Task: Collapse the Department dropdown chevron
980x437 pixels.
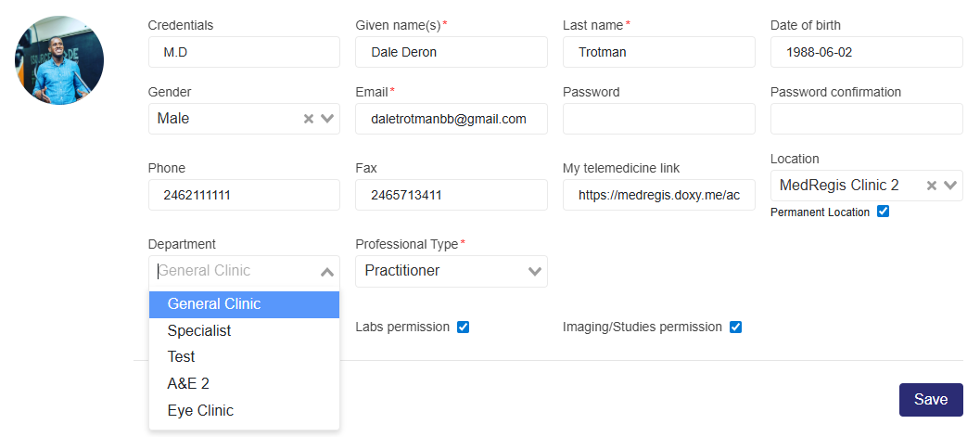Action: pos(327,272)
